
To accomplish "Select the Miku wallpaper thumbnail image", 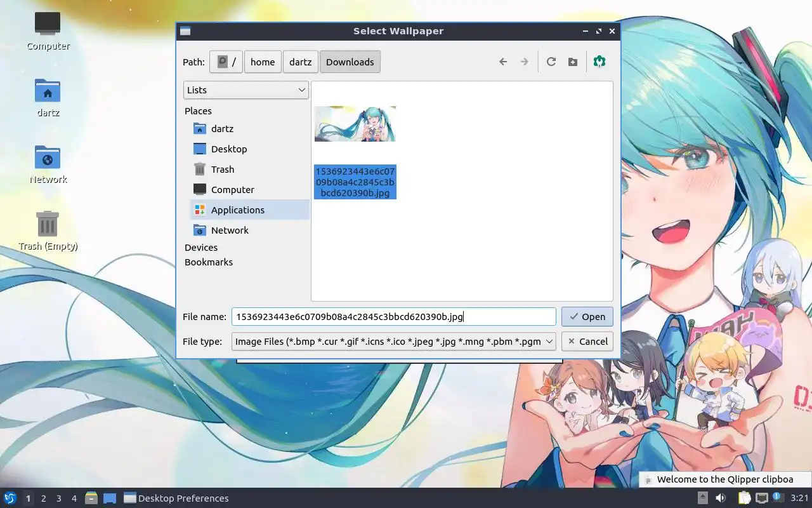I will point(355,124).
